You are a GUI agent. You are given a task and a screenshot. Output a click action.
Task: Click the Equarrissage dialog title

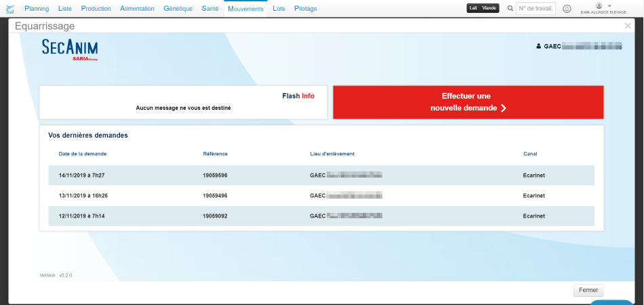pyautogui.click(x=45, y=26)
